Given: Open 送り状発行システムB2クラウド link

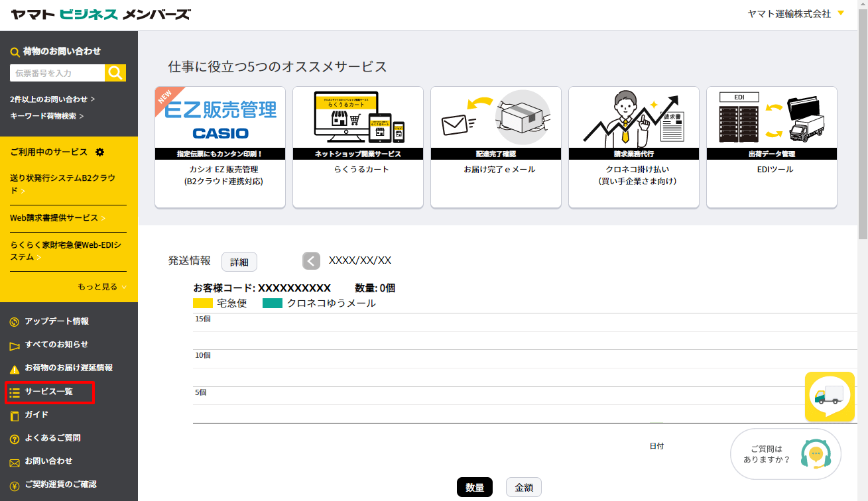Looking at the screenshot, I should click(63, 184).
